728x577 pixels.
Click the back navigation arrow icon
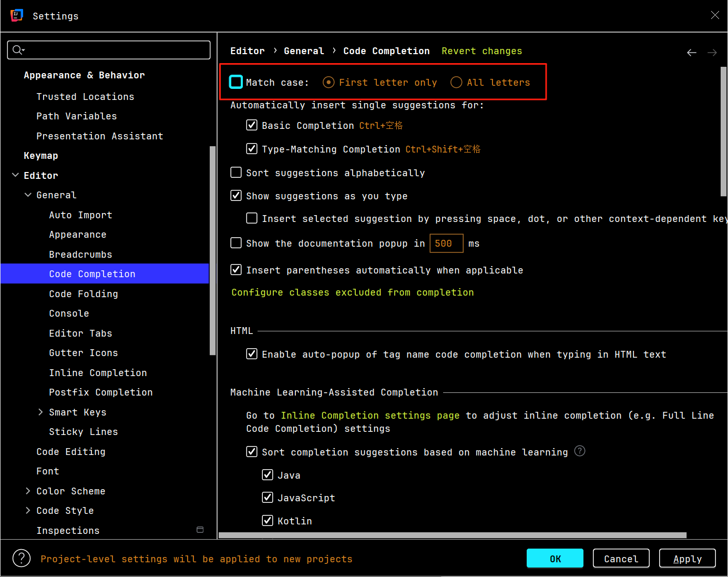[x=692, y=53]
